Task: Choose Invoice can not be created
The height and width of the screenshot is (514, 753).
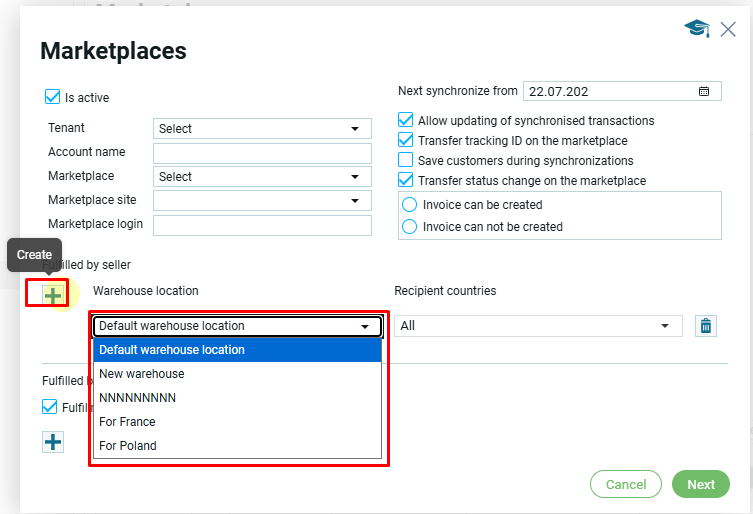Action: pos(409,227)
